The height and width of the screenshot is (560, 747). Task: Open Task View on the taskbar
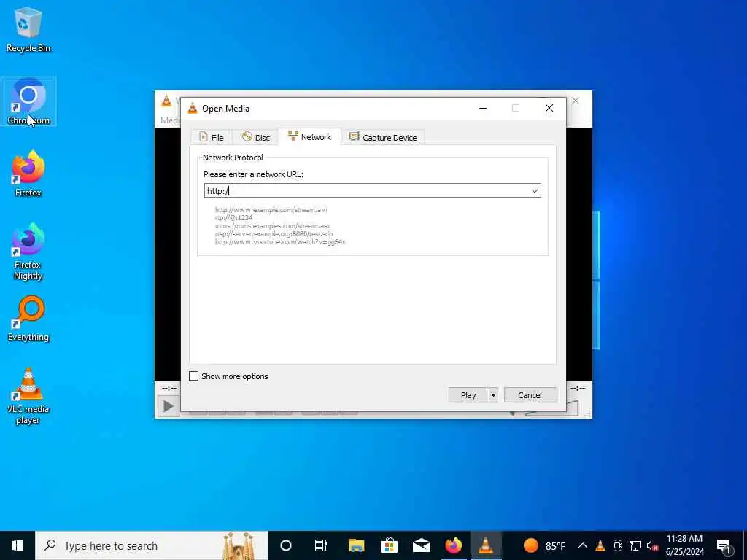point(321,545)
